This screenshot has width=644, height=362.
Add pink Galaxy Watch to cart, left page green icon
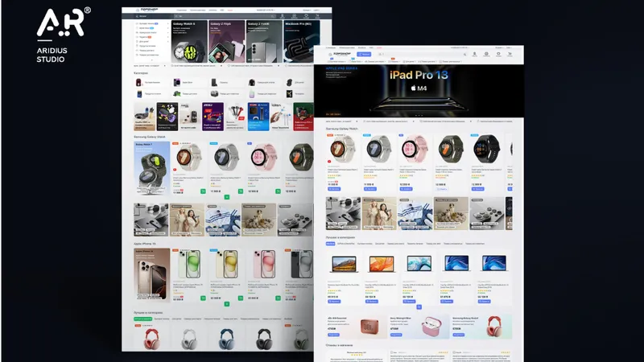[x=278, y=191]
